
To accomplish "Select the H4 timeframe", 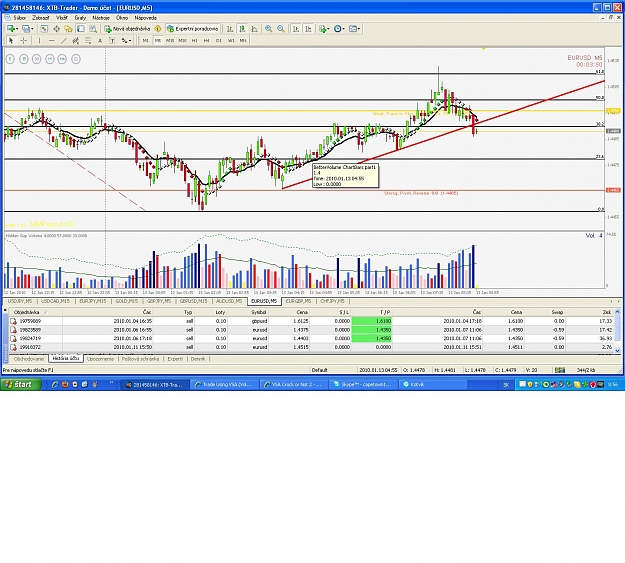I will [206, 40].
